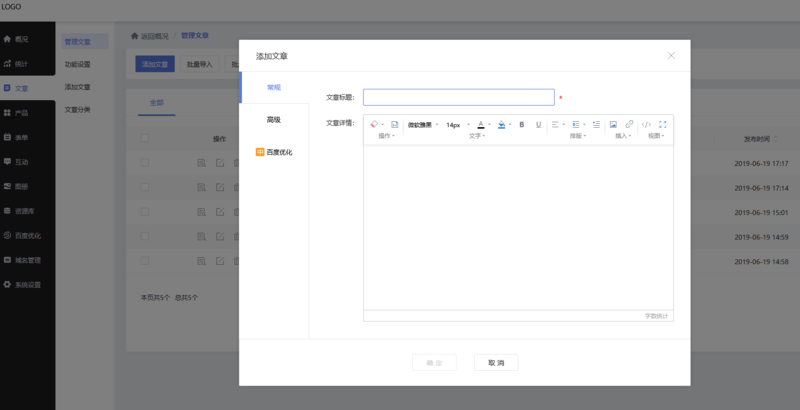Open the 微软雅黑 font family dropdown
This screenshot has width=800, height=410.
tap(422, 125)
